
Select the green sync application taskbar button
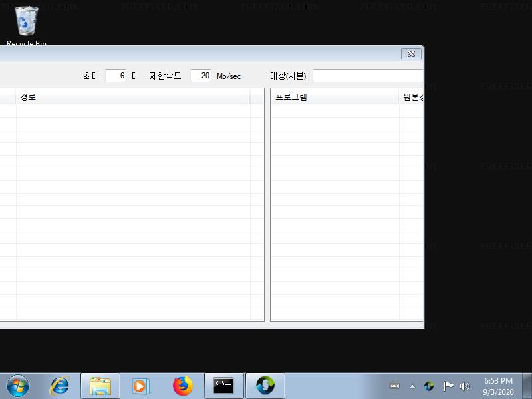point(265,386)
